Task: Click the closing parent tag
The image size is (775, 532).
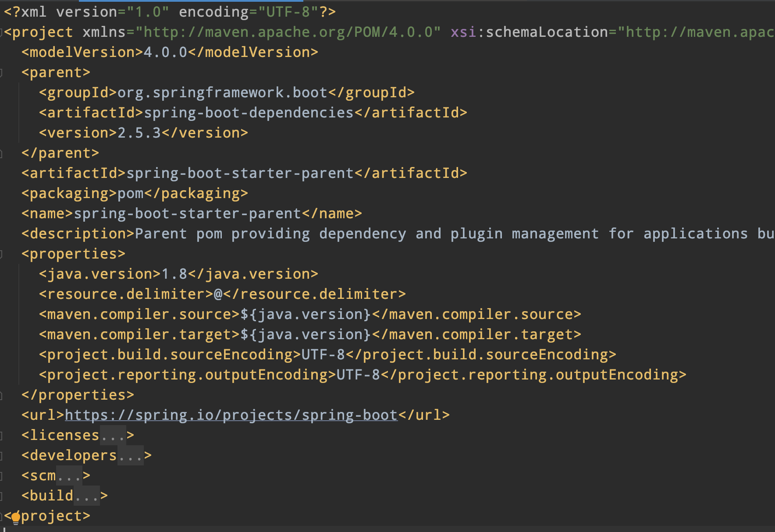Action: [x=60, y=153]
